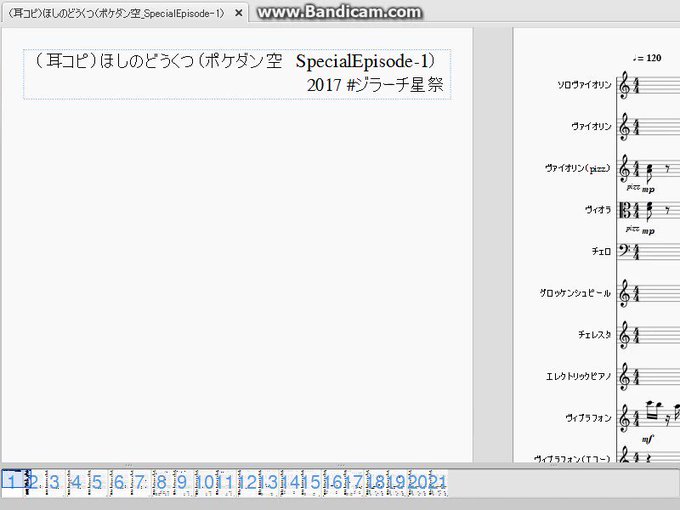Open page 21 thumbnail in navigator

(437, 483)
